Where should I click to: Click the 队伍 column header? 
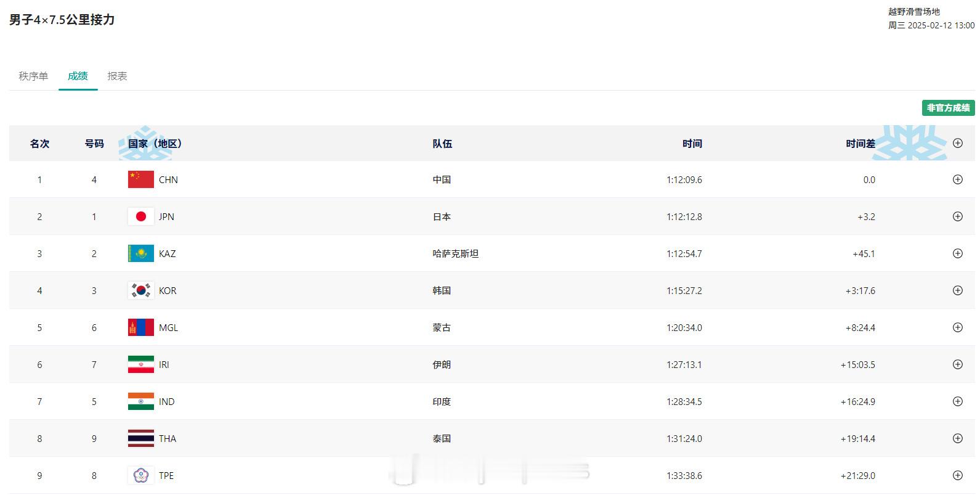tap(442, 144)
